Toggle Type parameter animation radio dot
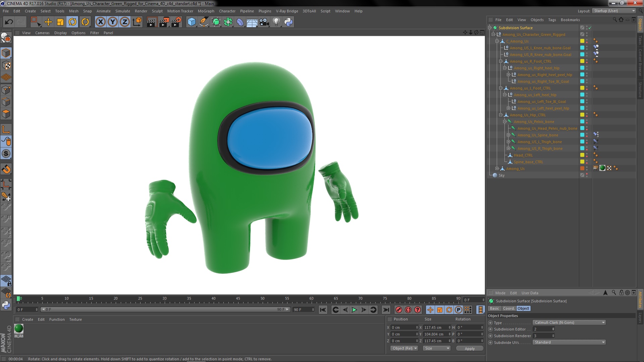The height and width of the screenshot is (362, 644). tap(490, 323)
